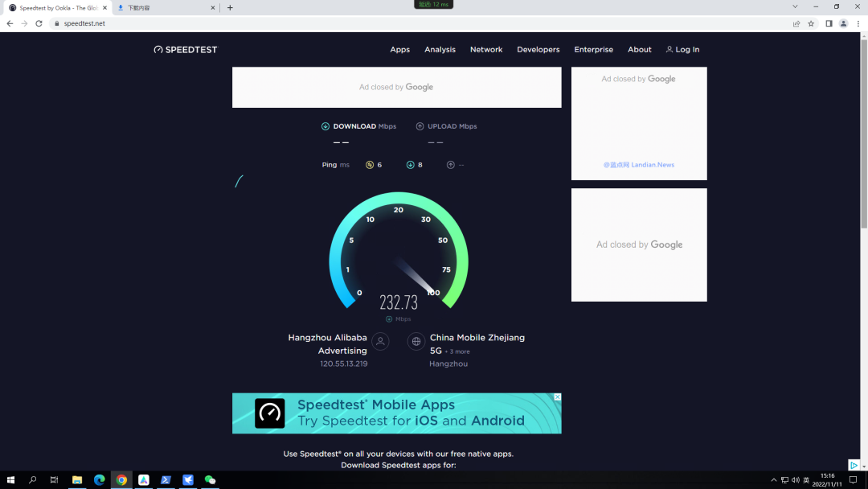
Task: Click the globe server icon
Action: pyautogui.click(x=416, y=342)
